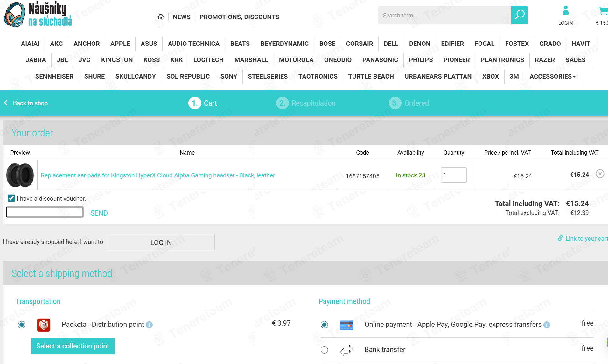Browse the Plantronics brand category
The width and height of the screenshot is (608, 364).
click(x=502, y=60)
